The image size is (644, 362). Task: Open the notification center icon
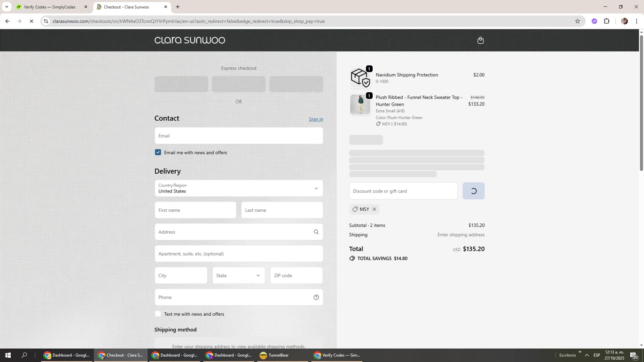click(x=634, y=355)
